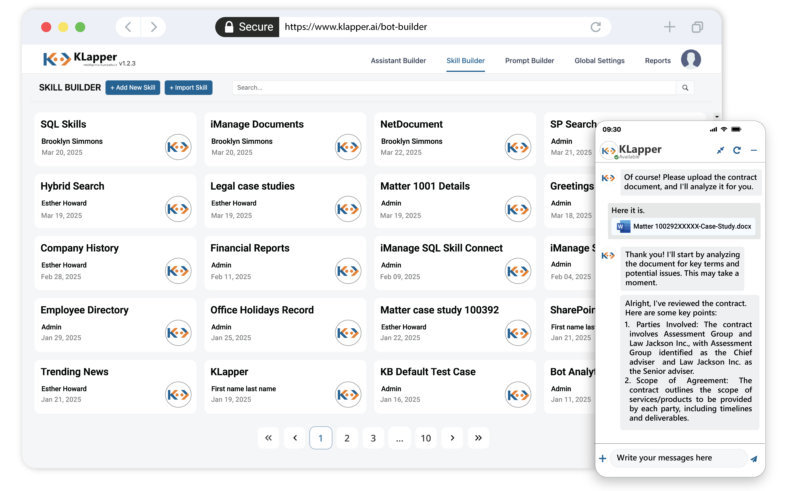Click the KLapper logo on SQL Skills card

(x=178, y=147)
